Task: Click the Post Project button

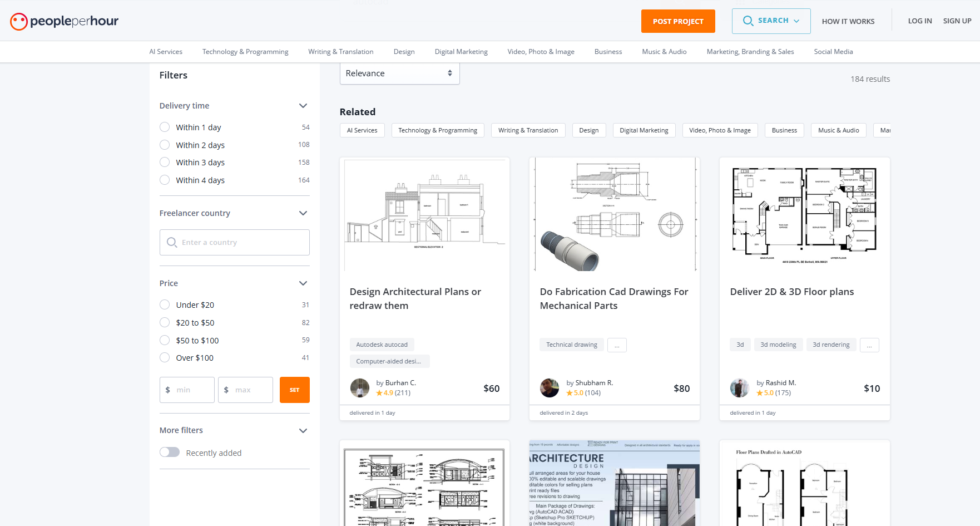Action: 678,21
